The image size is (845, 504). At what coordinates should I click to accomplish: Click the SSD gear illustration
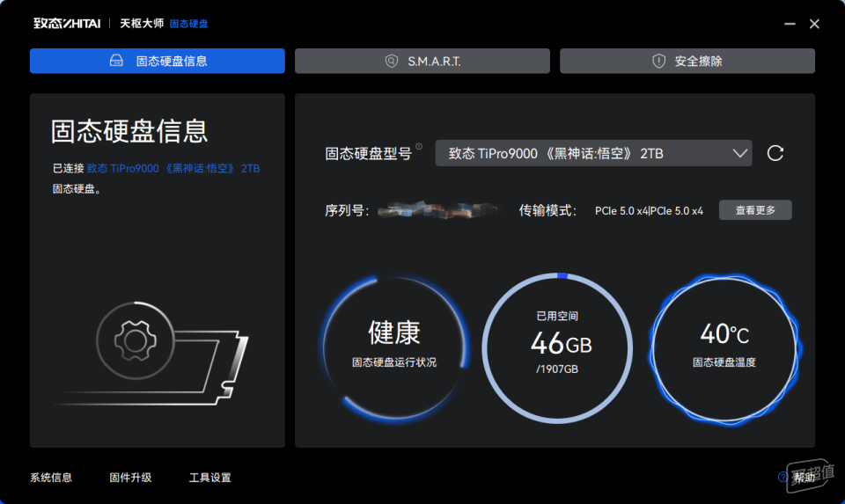[x=152, y=354]
